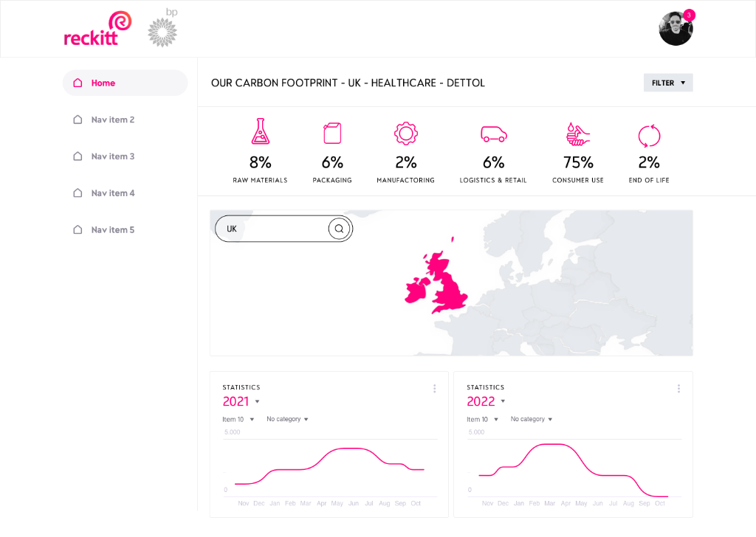Screen dimensions: 756x537
Task: Click the bp sunburst logo
Action: point(162,32)
